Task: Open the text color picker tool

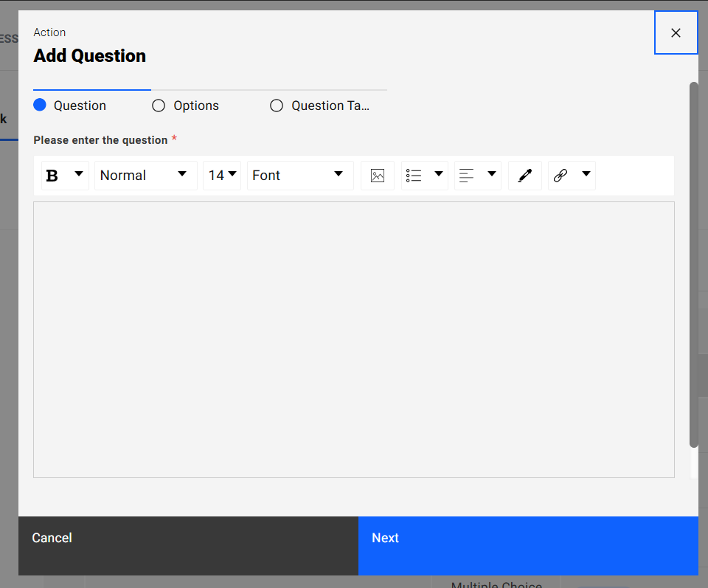Action: (525, 176)
